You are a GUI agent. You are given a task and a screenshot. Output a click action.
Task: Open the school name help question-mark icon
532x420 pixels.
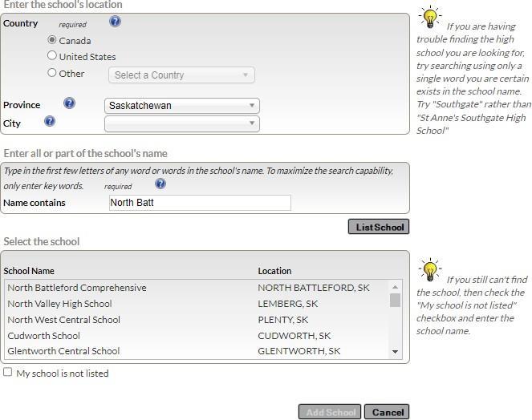coord(160,184)
